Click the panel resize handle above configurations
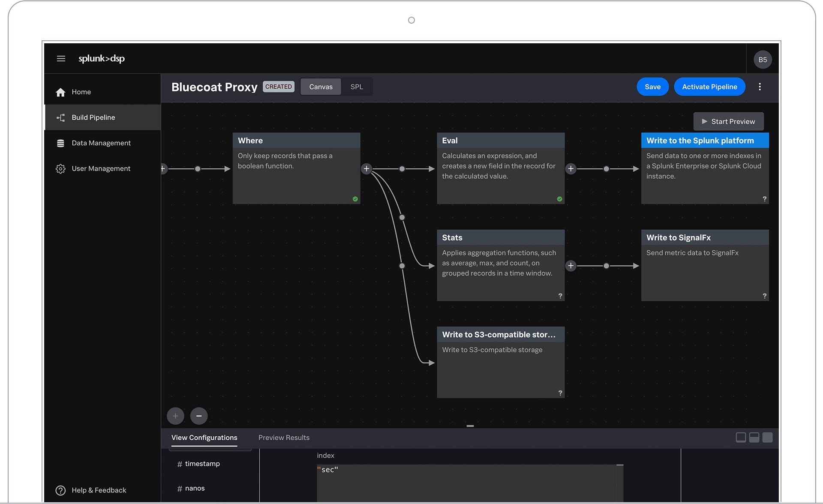The image size is (823, 504). click(470, 426)
